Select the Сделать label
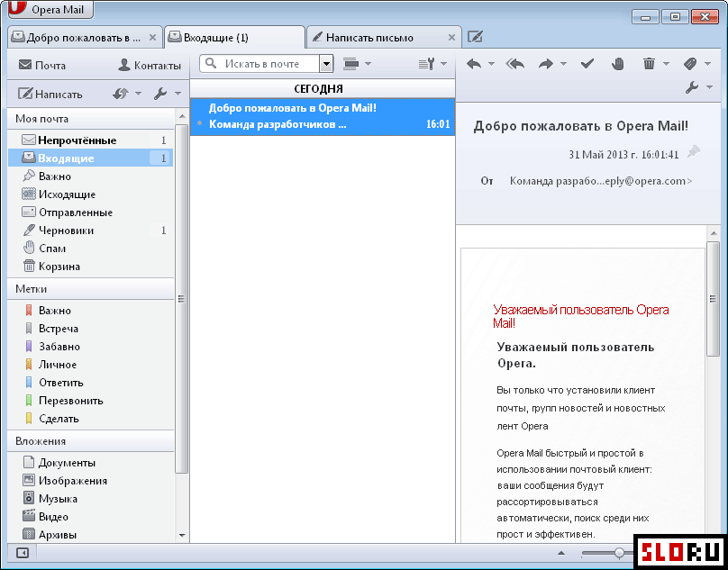The image size is (728, 570). [x=90, y=419]
